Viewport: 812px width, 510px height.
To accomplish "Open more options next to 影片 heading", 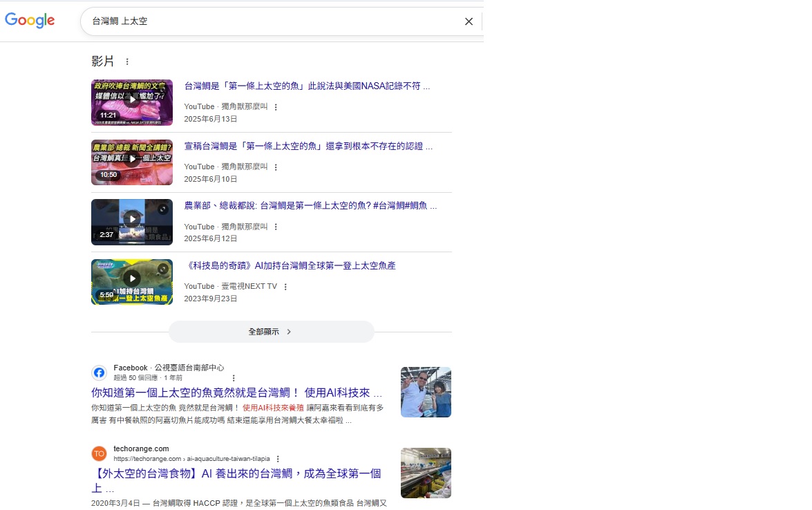I will pos(127,62).
